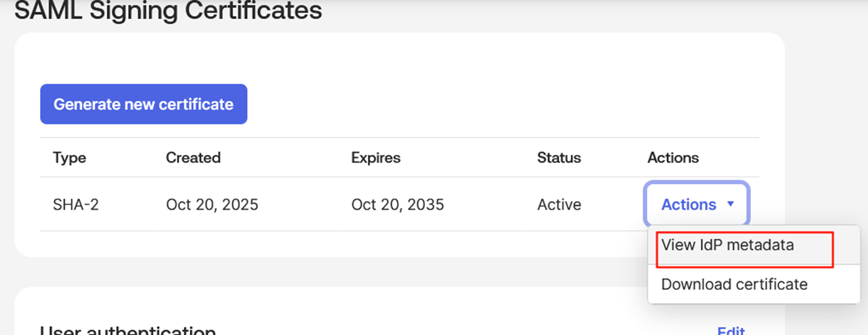
Task: Click the Created column header
Action: pyautogui.click(x=193, y=158)
